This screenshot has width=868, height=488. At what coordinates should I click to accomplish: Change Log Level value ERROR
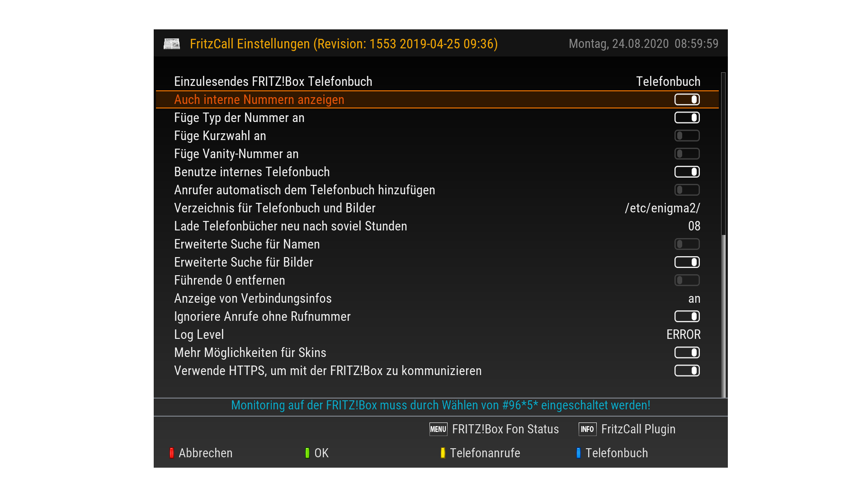683,334
